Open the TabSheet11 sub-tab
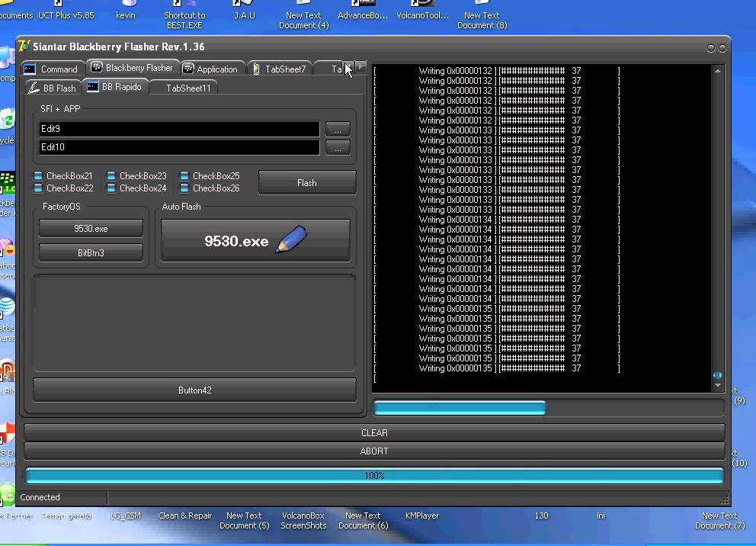The height and width of the screenshot is (546, 756). pos(184,88)
